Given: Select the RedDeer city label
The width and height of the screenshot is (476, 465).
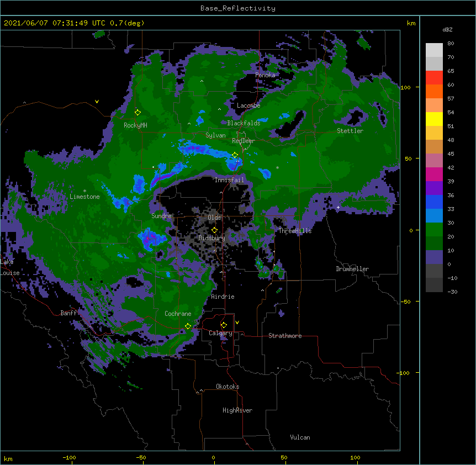Looking at the screenshot, I should pyautogui.click(x=244, y=141).
